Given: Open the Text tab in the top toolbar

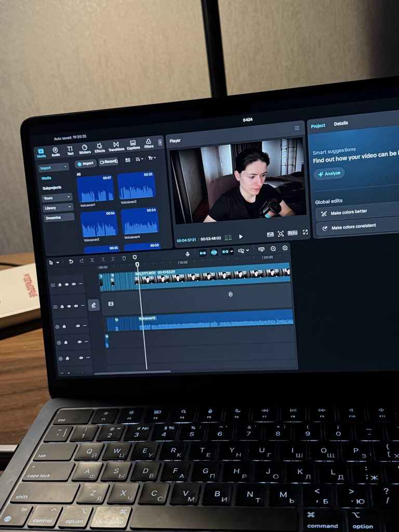Looking at the screenshot, I should [x=70, y=151].
